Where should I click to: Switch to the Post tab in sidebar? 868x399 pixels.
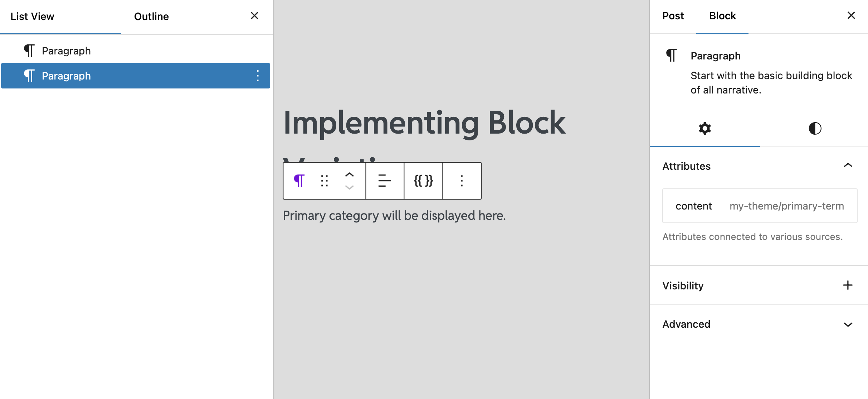click(x=673, y=16)
